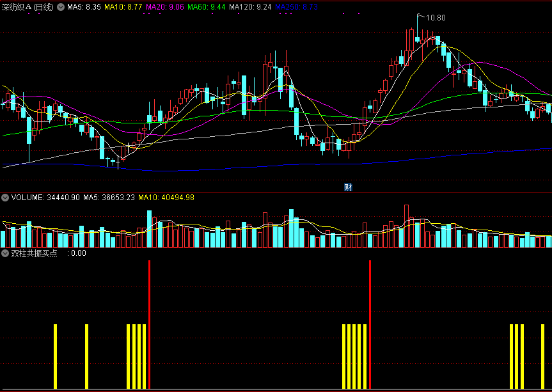The height and width of the screenshot is (392, 552).
Task: Click the second red buy-signal bar
Action: coord(370,324)
